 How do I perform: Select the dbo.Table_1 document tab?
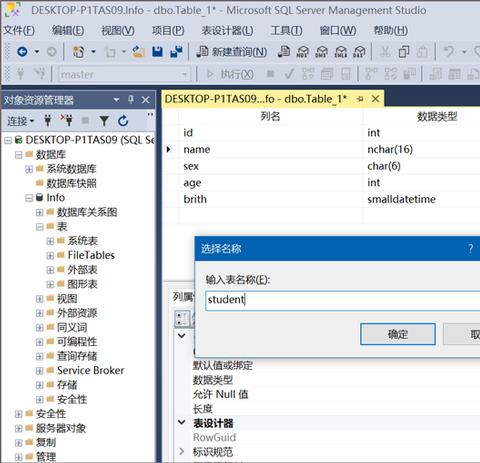(256, 99)
